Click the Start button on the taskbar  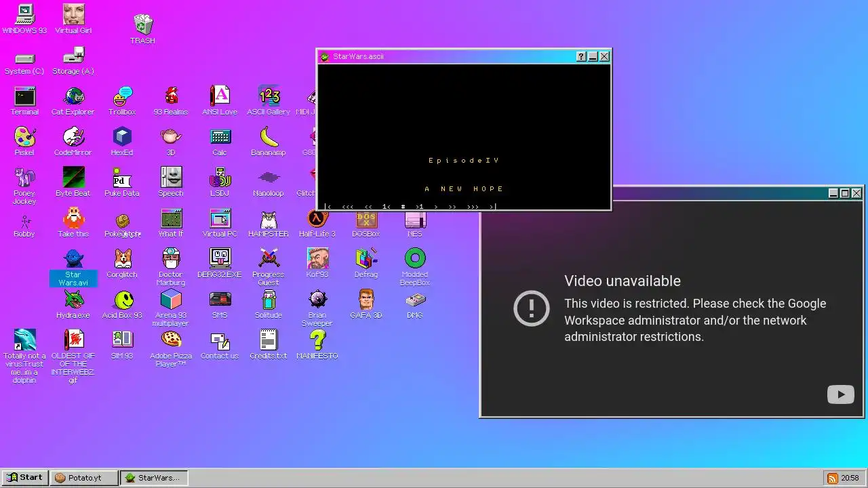coord(25,478)
